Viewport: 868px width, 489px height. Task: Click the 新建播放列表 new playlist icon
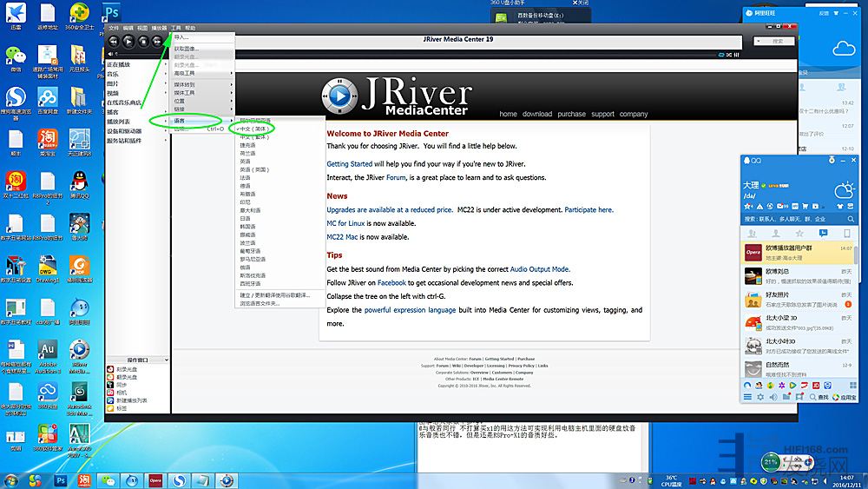110,400
